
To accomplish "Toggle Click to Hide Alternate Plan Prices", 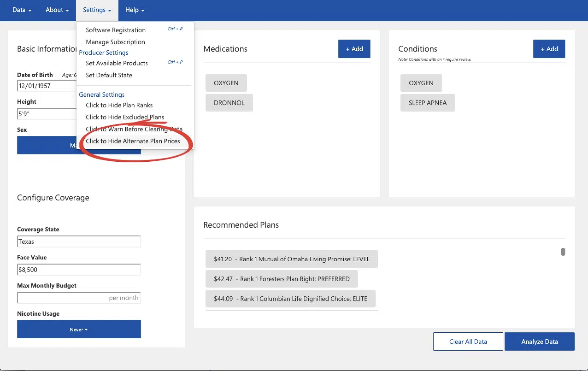I will click(133, 141).
